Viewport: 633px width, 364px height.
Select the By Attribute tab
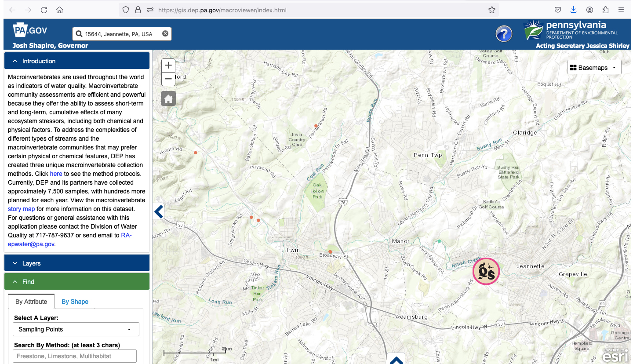coord(31,302)
